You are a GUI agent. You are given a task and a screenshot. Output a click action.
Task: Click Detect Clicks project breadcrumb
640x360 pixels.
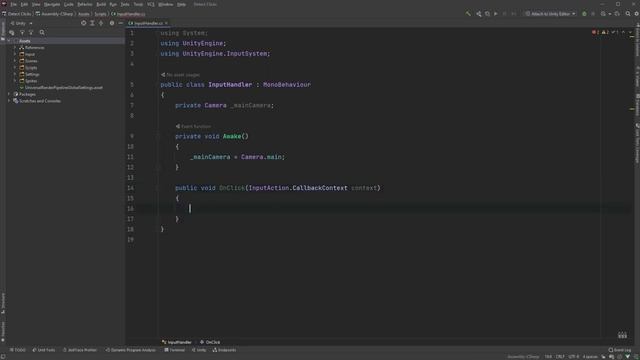(x=16, y=14)
